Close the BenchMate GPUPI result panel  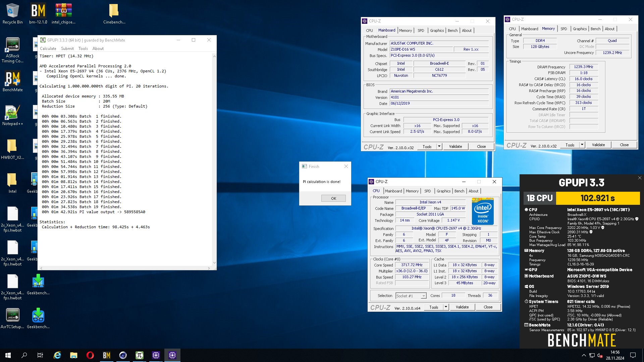coord(640,178)
